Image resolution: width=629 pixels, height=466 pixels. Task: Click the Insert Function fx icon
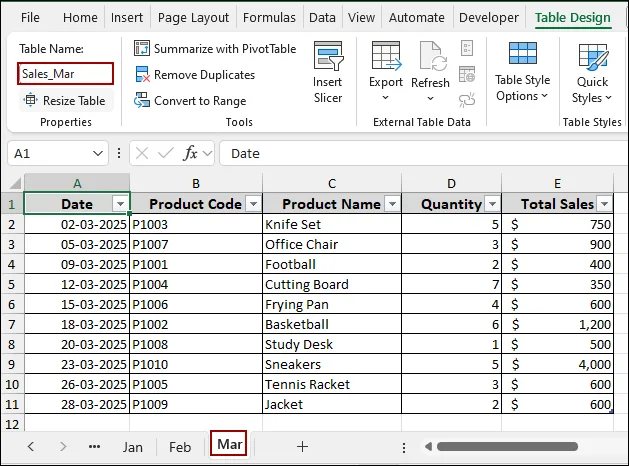[191, 153]
